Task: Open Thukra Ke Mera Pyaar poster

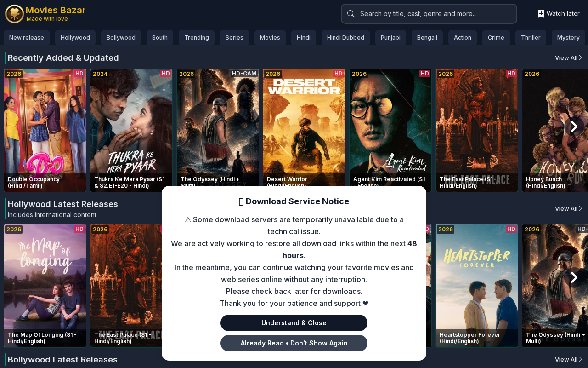Action: (131, 130)
